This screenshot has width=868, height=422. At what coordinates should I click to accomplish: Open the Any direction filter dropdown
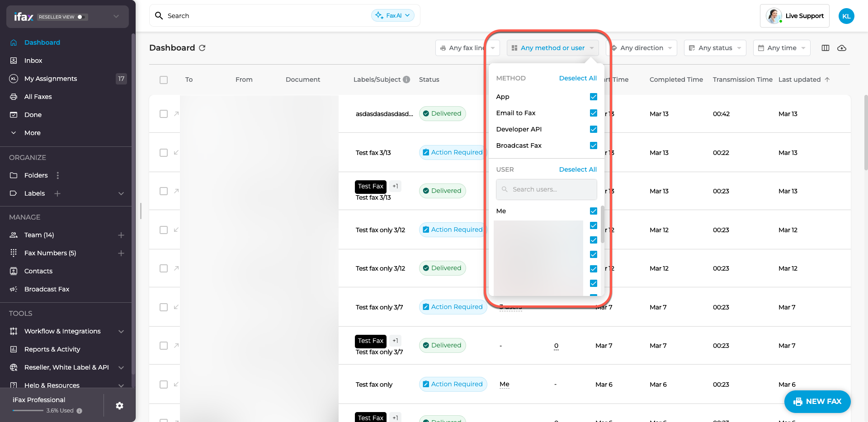642,48
